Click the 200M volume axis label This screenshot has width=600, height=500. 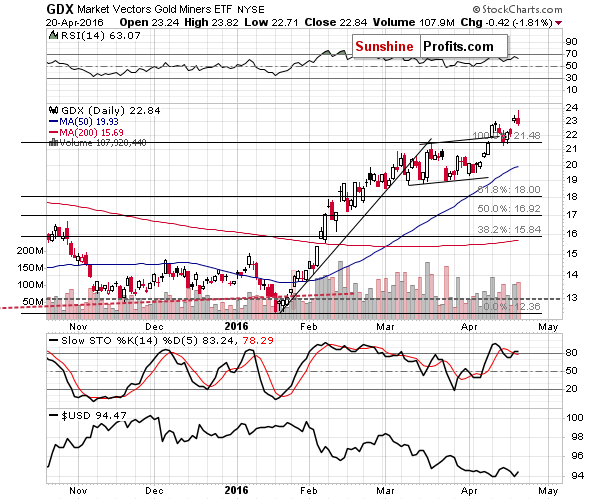31,251
